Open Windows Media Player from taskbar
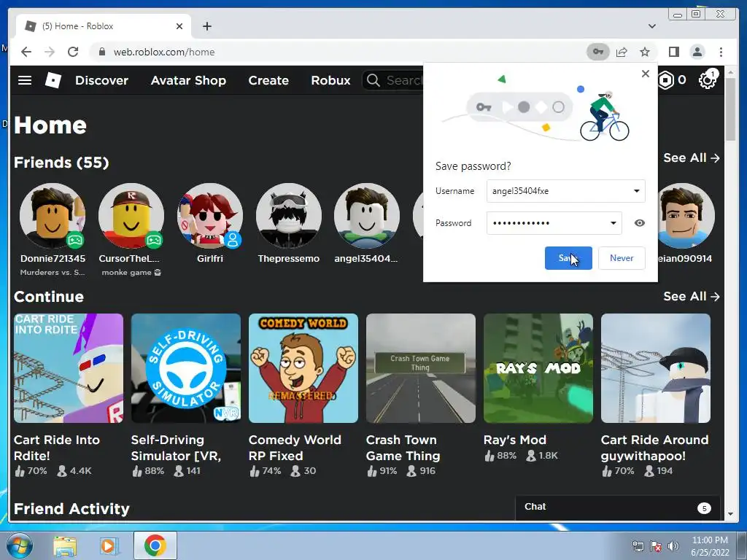Screen dimensions: 747x560 (x=109, y=545)
